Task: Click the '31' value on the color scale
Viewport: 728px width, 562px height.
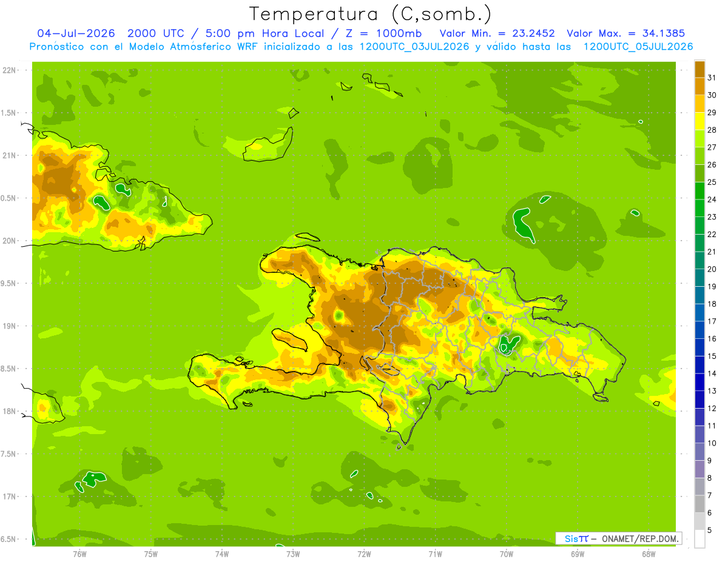Action: 712,78
